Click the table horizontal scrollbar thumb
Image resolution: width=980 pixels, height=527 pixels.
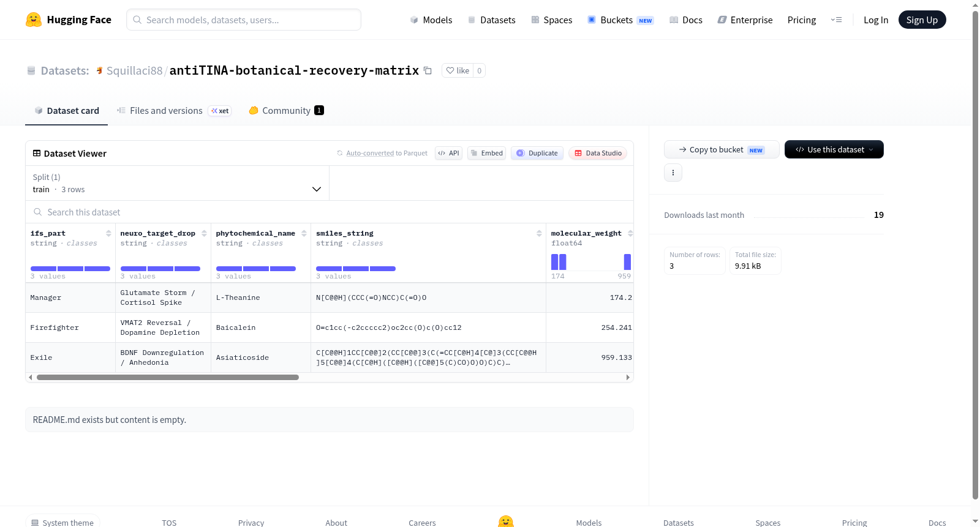[168, 377]
